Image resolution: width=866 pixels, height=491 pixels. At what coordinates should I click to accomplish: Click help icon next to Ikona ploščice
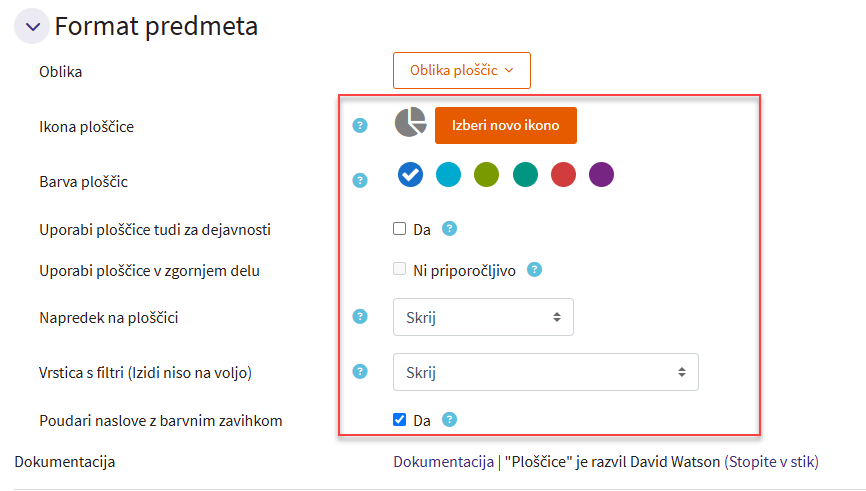[x=361, y=126]
